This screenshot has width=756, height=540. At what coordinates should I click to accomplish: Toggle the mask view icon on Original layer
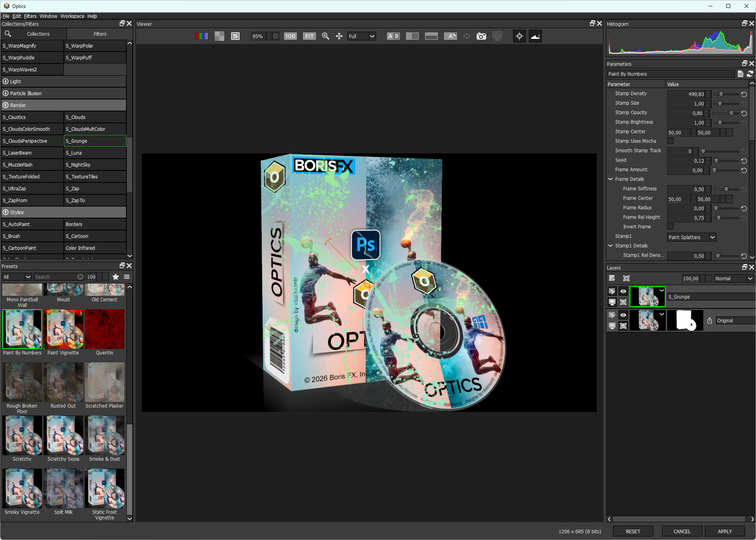[x=623, y=326]
